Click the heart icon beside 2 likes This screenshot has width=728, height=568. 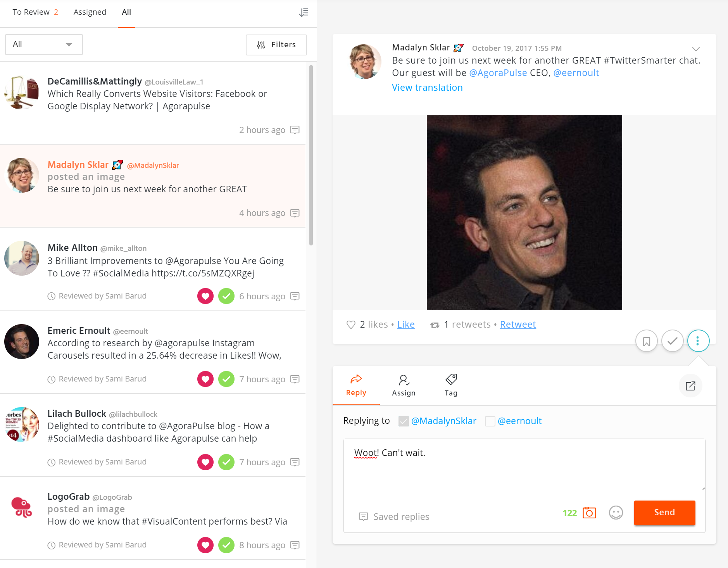[351, 325]
